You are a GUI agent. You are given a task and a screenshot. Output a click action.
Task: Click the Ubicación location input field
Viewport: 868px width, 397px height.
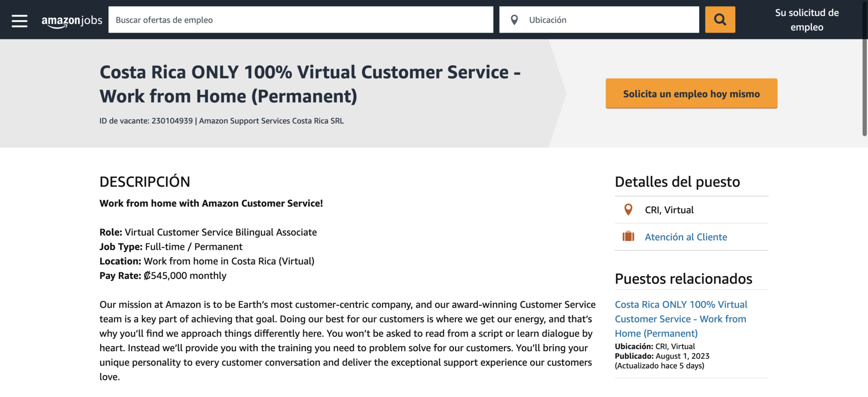pos(593,19)
